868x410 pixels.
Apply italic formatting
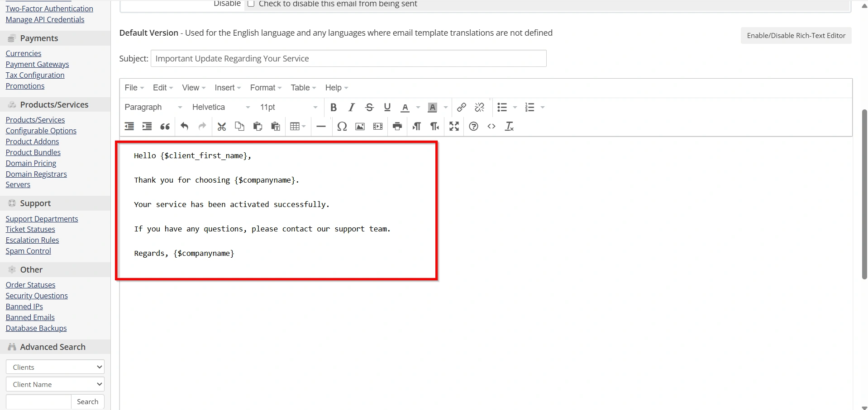pos(351,107)
